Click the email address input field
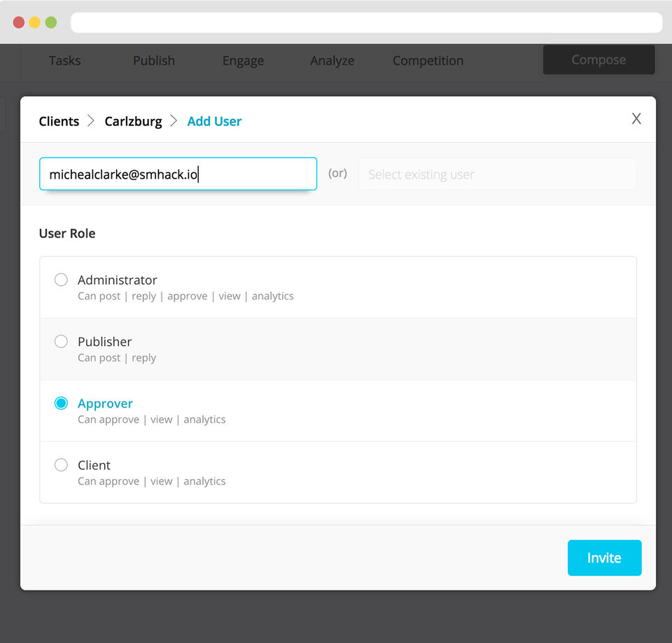Image resolution: width=672 pixels, height=643 pixels. pyautogui.click(x=178, y=174)
